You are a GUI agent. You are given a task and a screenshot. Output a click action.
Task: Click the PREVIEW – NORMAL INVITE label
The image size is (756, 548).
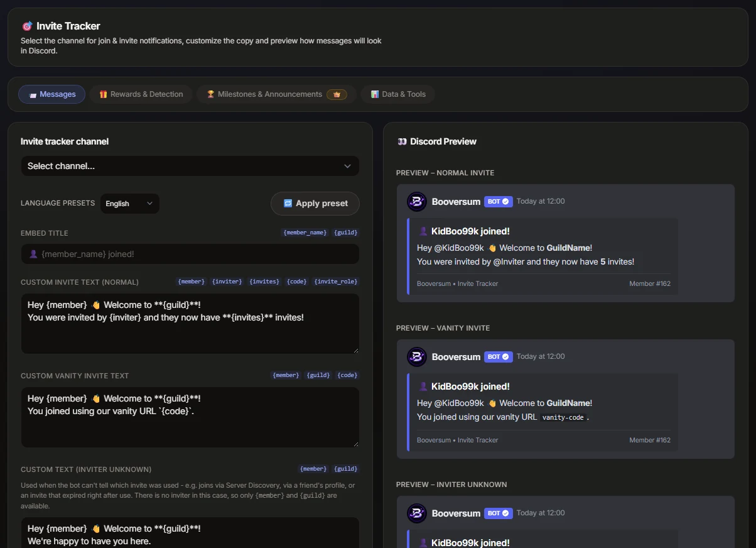[445, 173]
